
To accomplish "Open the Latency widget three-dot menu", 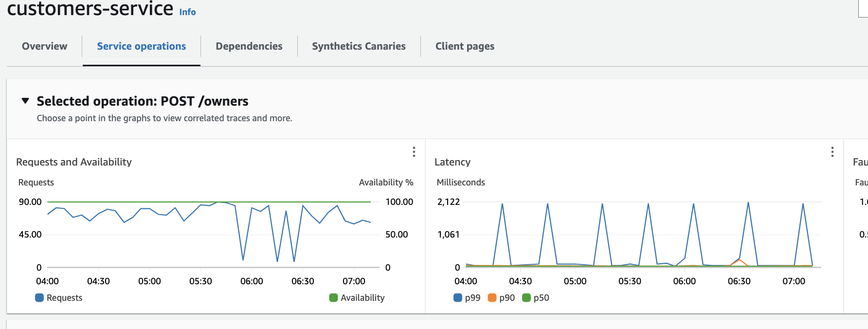I will pos(832,152).
